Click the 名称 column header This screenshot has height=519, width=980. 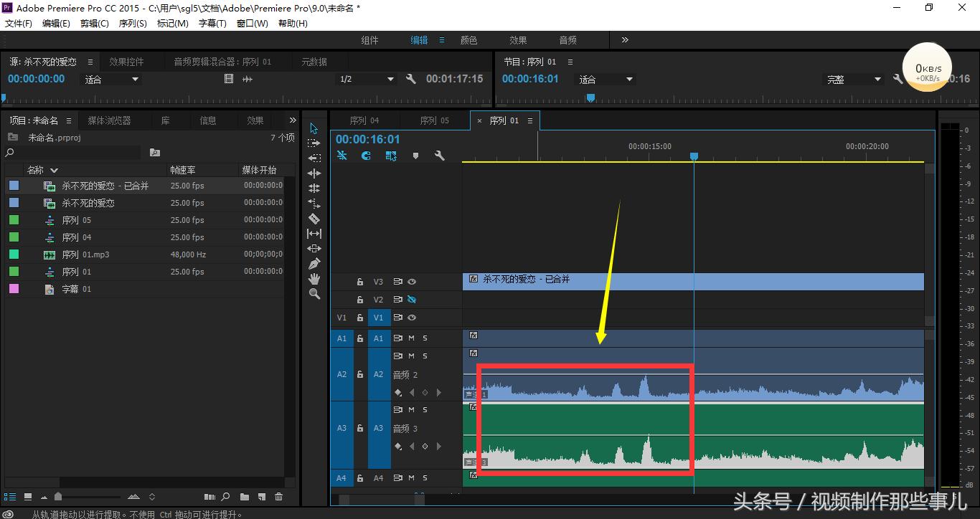pos(36,170)
